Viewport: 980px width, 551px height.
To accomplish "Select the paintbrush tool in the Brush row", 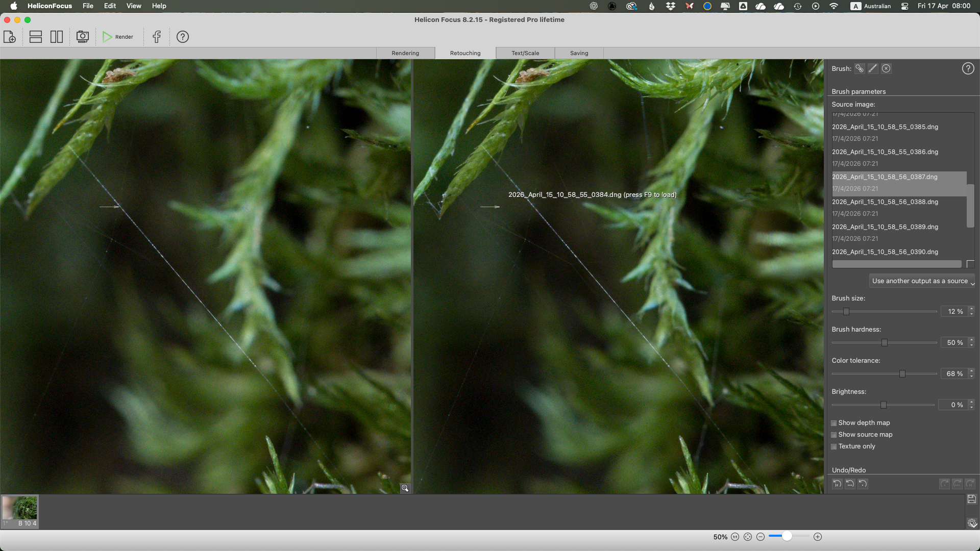I will (872, 68).
